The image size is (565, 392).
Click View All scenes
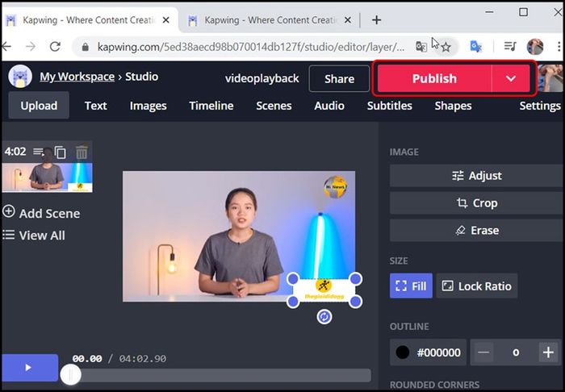click(34, 236)
